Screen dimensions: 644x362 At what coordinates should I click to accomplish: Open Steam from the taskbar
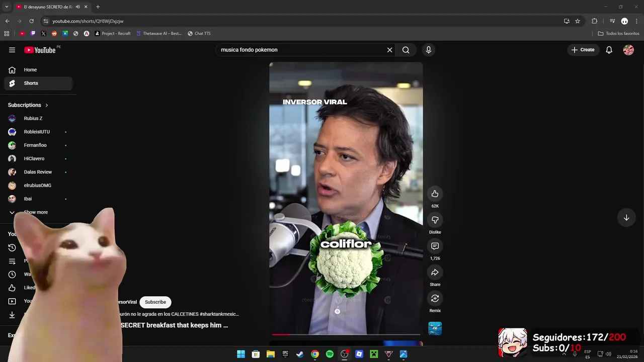tap(300, 354)
